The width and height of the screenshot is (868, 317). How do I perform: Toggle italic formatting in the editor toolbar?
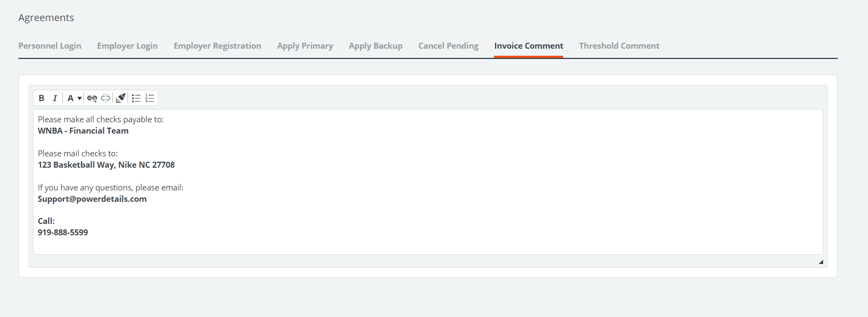[55, 98]
